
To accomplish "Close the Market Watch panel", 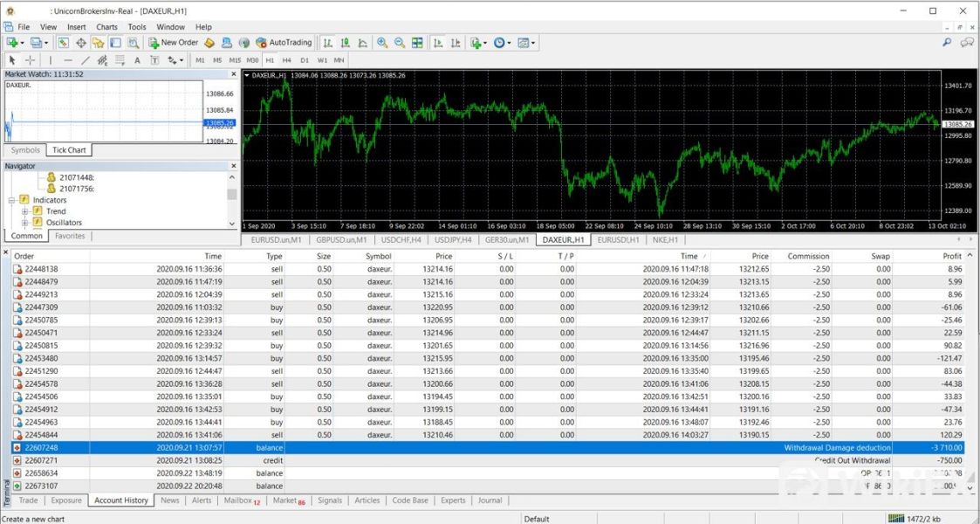I will pos(234,73).
